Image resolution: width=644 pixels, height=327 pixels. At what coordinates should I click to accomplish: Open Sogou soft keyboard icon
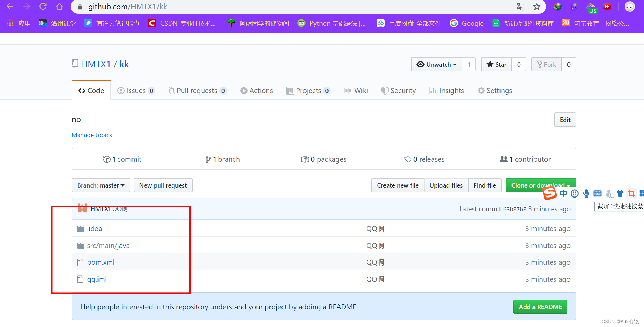597,193
